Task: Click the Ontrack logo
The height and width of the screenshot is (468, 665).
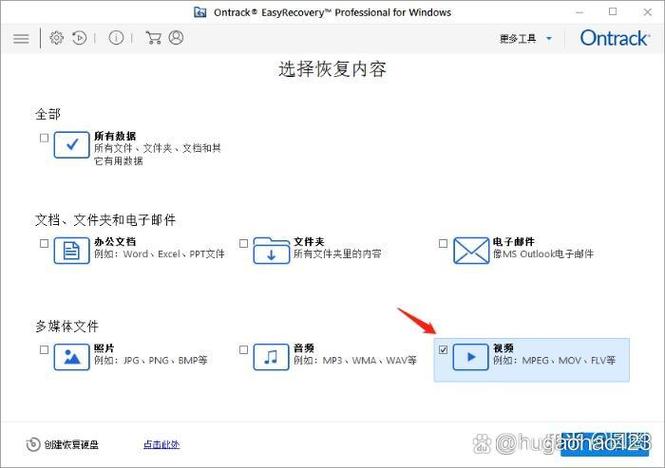Action: pos(615,38)
